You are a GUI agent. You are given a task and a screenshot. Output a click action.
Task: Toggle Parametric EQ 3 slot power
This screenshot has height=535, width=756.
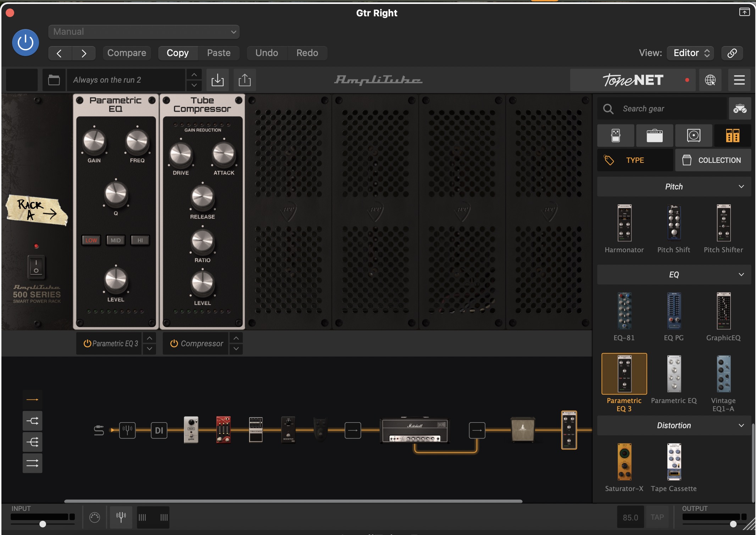point(87,343)
